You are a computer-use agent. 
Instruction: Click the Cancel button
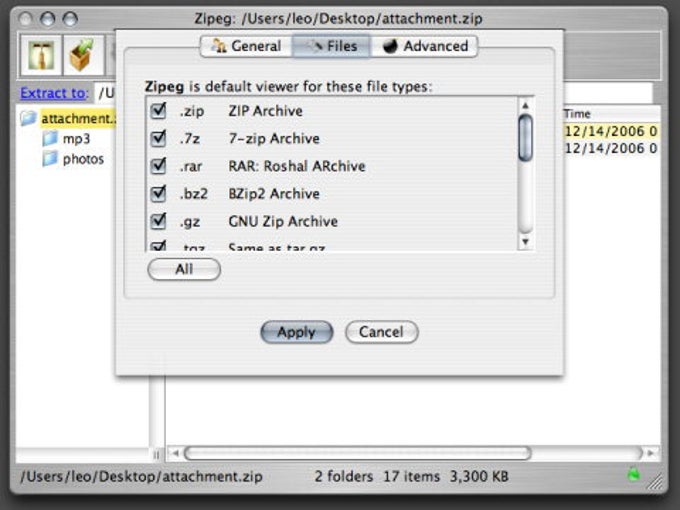tap(382, 332)
